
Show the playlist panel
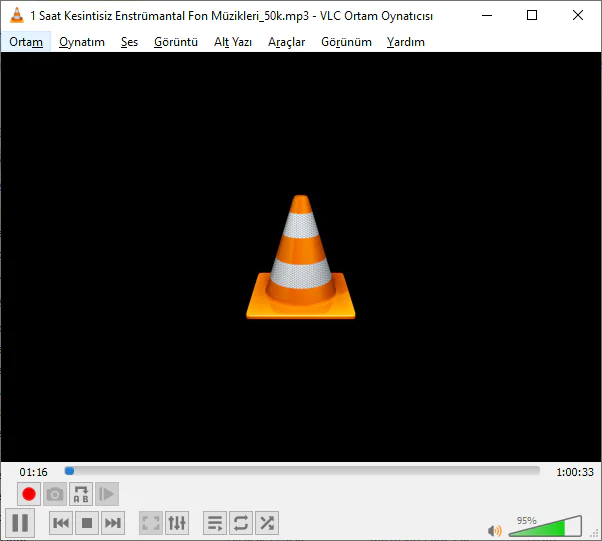tap(215, 522)
